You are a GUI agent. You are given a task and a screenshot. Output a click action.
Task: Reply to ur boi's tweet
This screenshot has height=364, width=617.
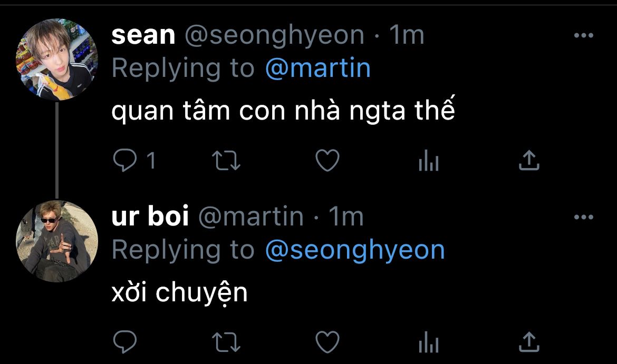[125, 342]
